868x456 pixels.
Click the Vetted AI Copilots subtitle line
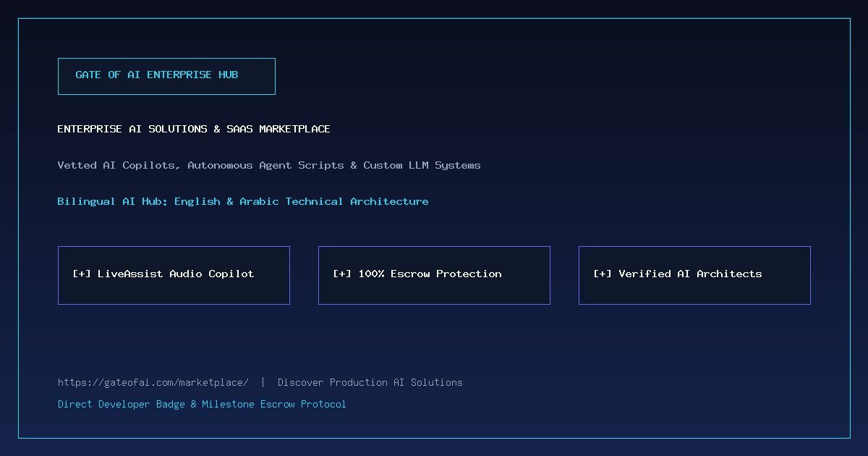pos(269,165)
